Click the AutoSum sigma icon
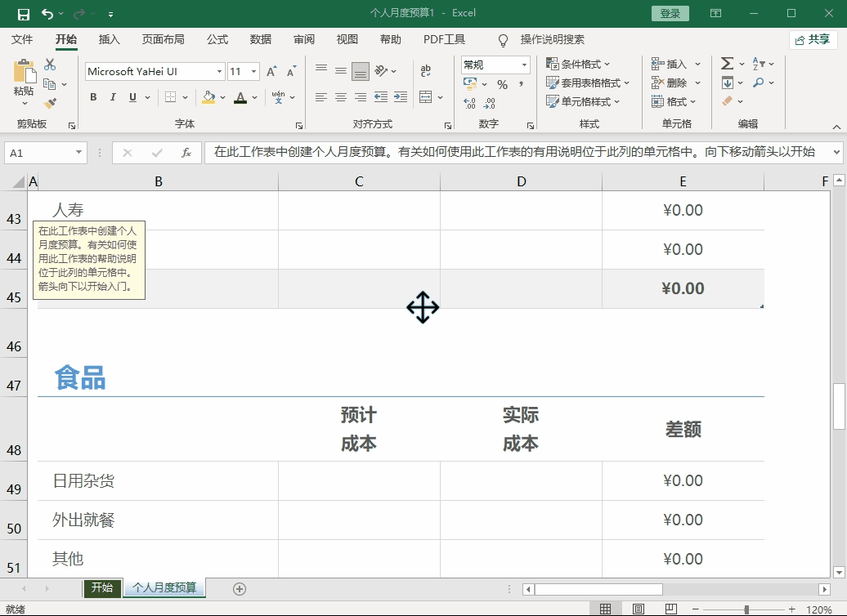Screen dimensions: 847x616 coord(727,64)
